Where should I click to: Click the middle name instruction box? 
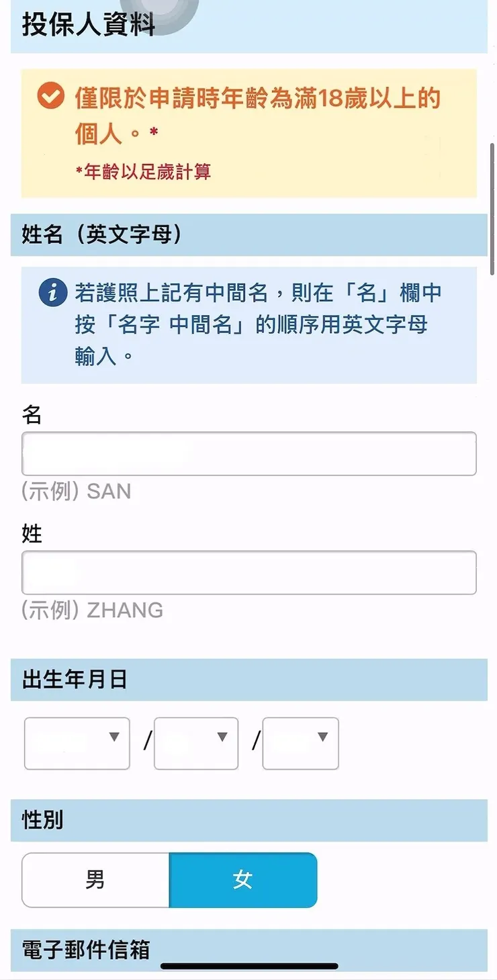point(248,322)
